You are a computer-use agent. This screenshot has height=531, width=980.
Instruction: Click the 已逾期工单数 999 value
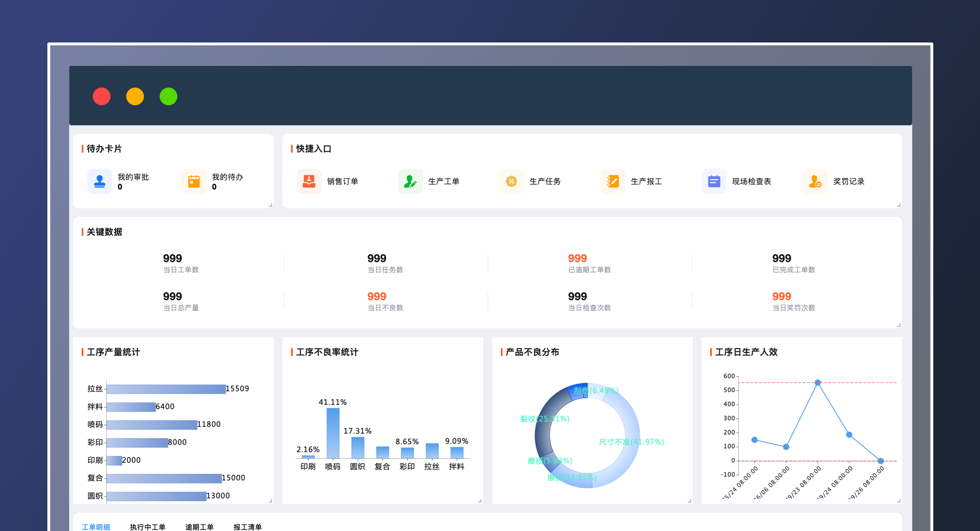(x=577, y=258)
